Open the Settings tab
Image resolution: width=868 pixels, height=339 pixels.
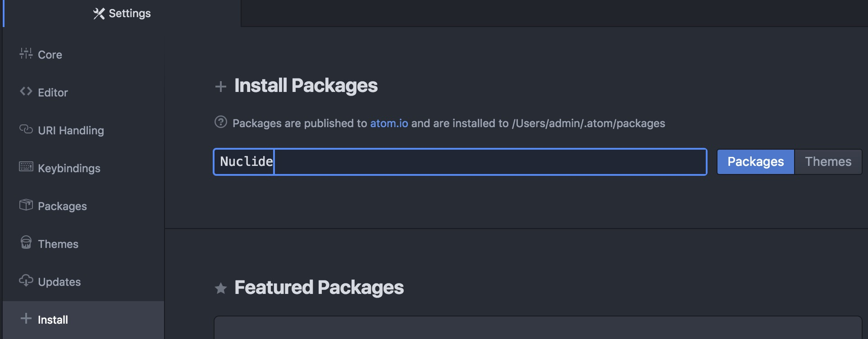[122, 14]
